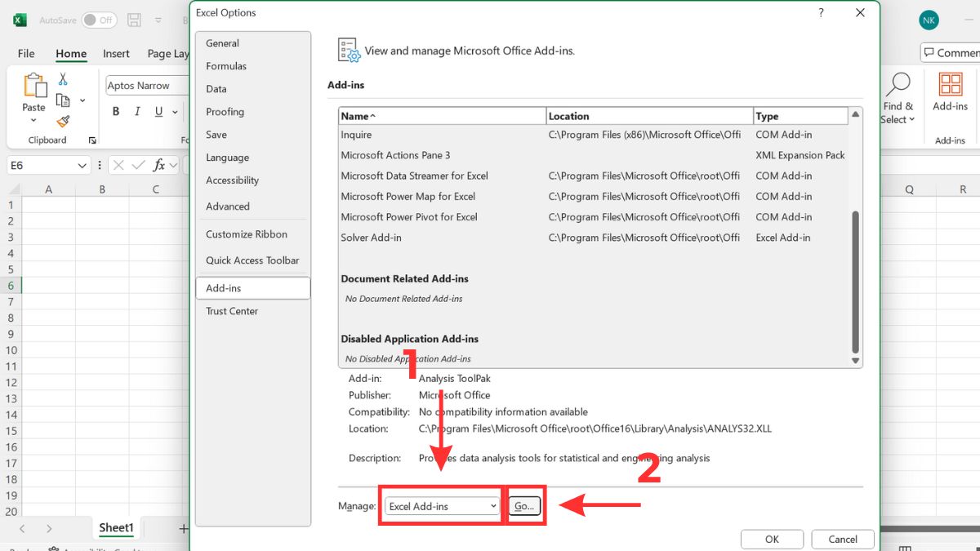
Task: Open the Advanced options category
Action: (x=253, y=207)
